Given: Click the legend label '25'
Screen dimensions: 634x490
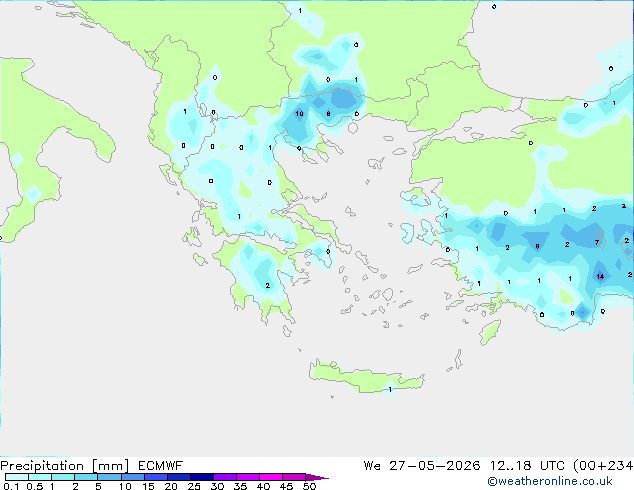Looking at the screenshot, I should pos(194,486).
